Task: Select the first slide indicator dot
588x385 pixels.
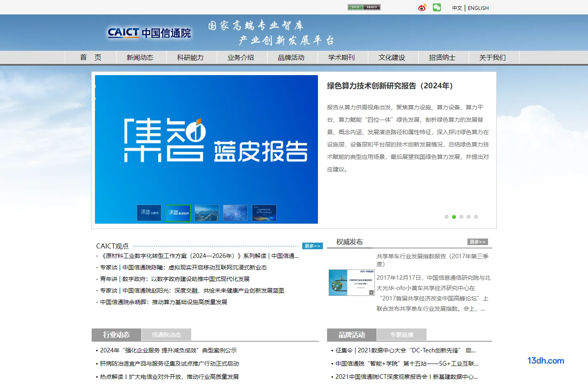Action: (x=446, y=217)
